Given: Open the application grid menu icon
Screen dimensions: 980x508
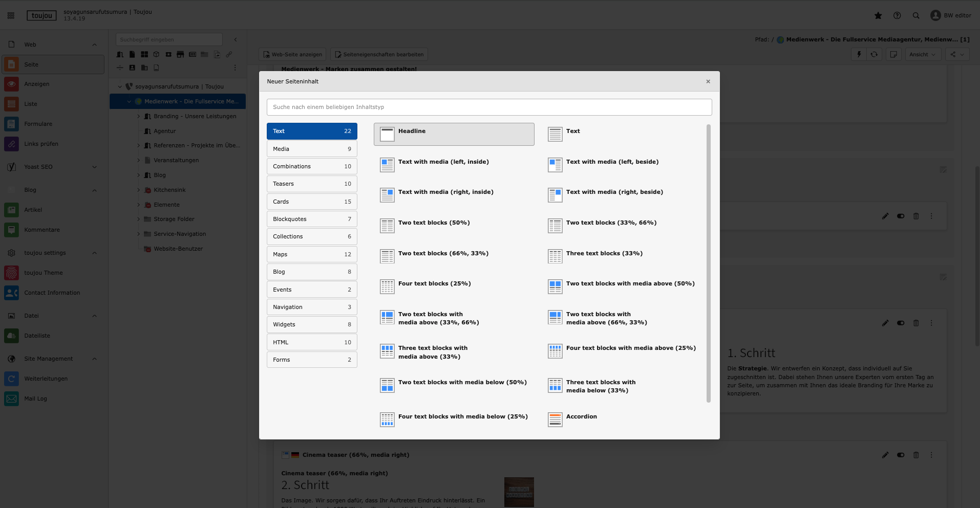Looking at the screenshot, I should click(11, 15).
